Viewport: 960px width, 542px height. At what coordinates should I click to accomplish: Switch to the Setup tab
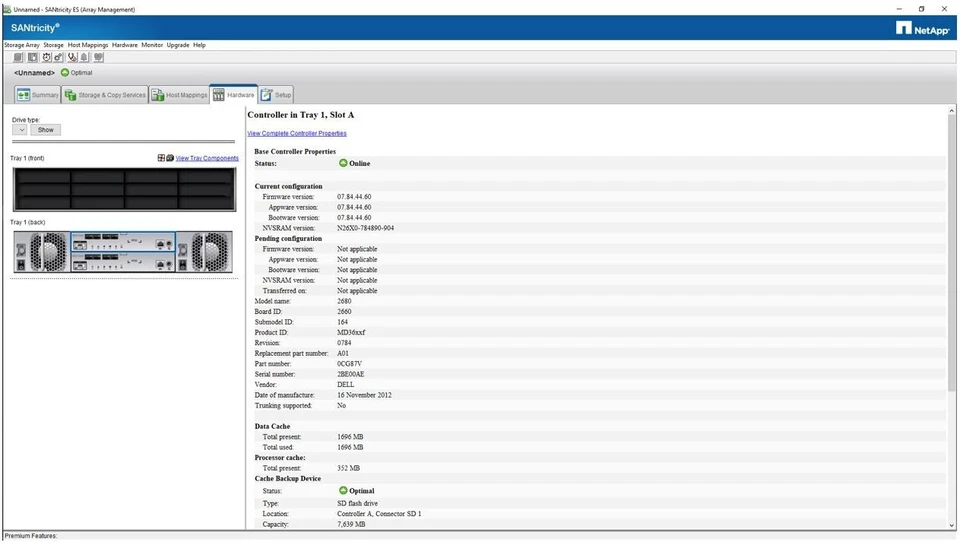(276, 95)
